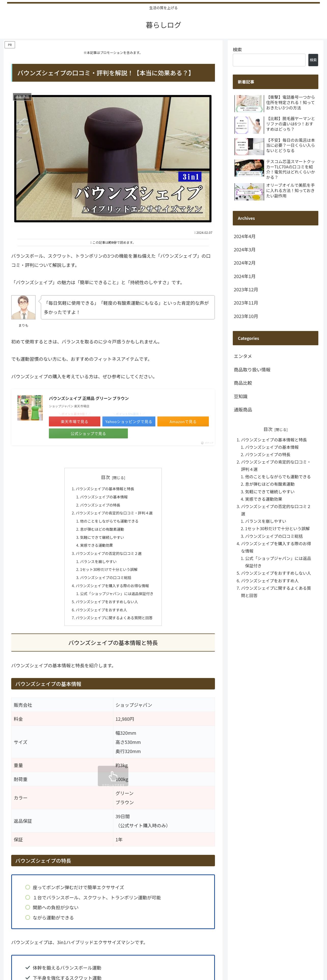Viewport: 327px width, 980px height.
Task: Open the 2024年4月 archive
Action: click(x=244, y=237)
